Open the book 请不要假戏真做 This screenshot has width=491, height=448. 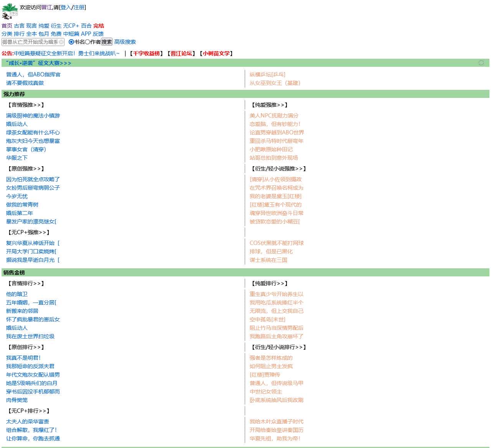25,83
